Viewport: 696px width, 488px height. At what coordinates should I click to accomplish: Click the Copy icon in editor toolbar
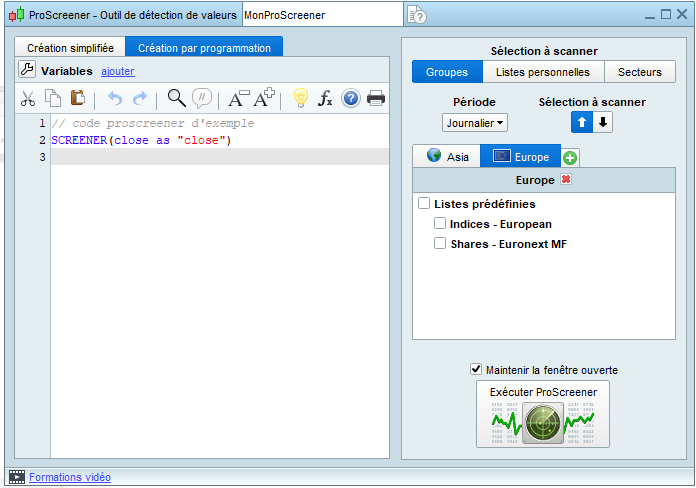tap(53, 98)
